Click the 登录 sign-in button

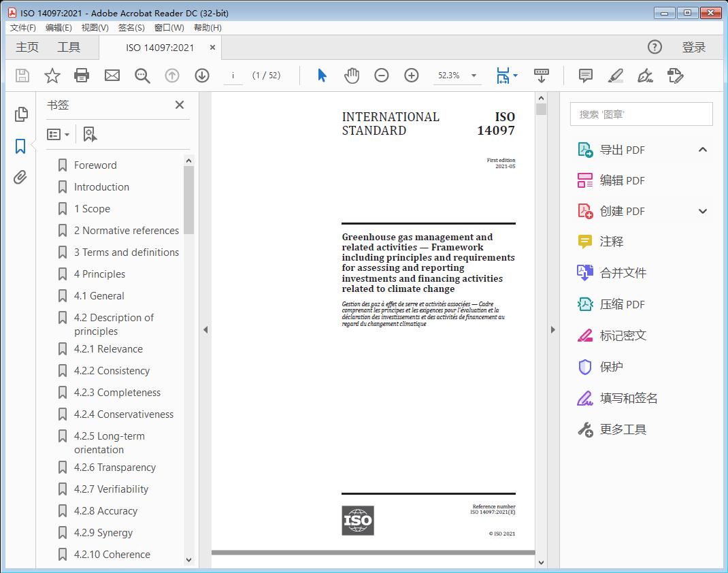[x=693, y=47]
